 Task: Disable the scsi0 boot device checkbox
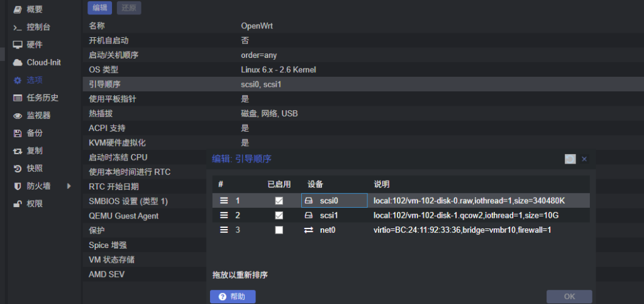(279, 201)
